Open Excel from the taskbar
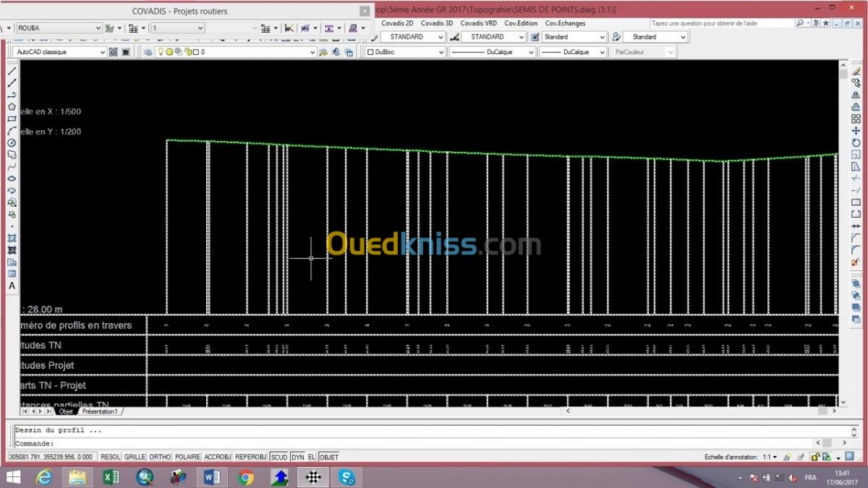 coord(111,477)
